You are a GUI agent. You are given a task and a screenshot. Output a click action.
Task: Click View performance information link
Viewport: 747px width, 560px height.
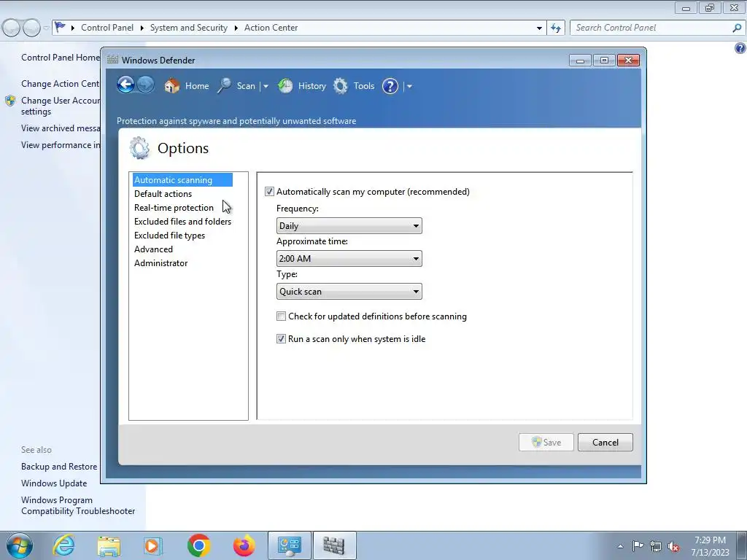pos(61,145)
